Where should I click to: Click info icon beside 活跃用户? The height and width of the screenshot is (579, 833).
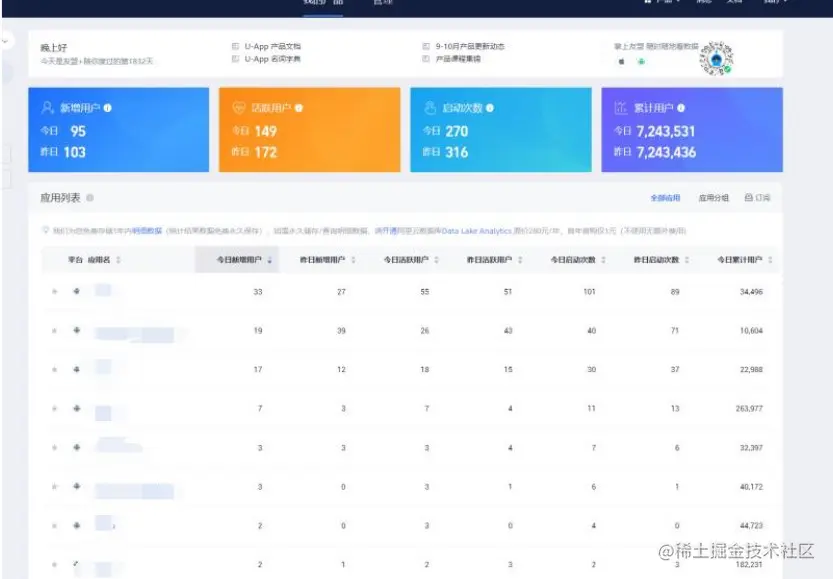point(299,108)
